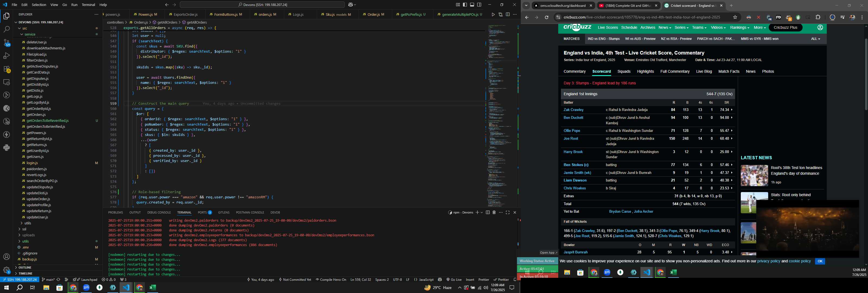Switch to the DEBUG CONSOLE panel tab

coord(159,212)
